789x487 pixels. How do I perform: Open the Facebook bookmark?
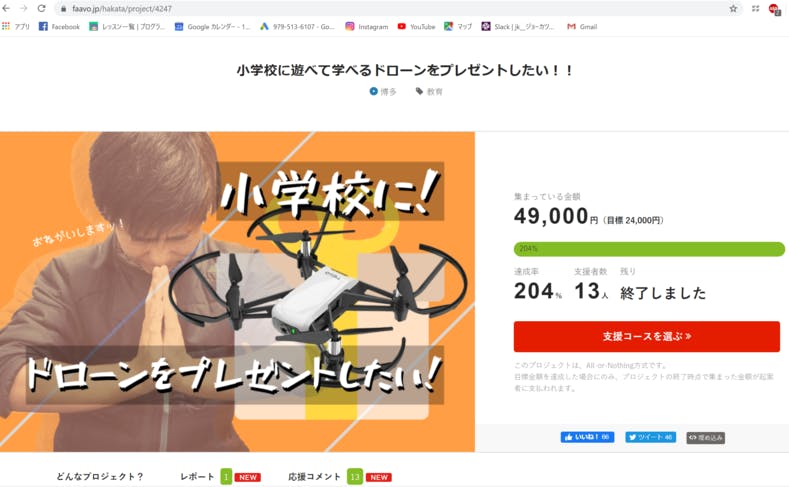(x=59, y=27)
